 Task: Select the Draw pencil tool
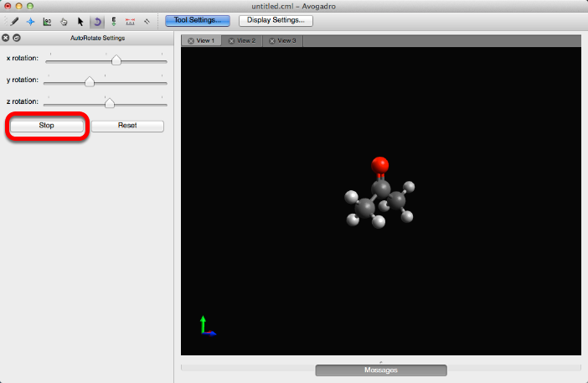point(15,21)
